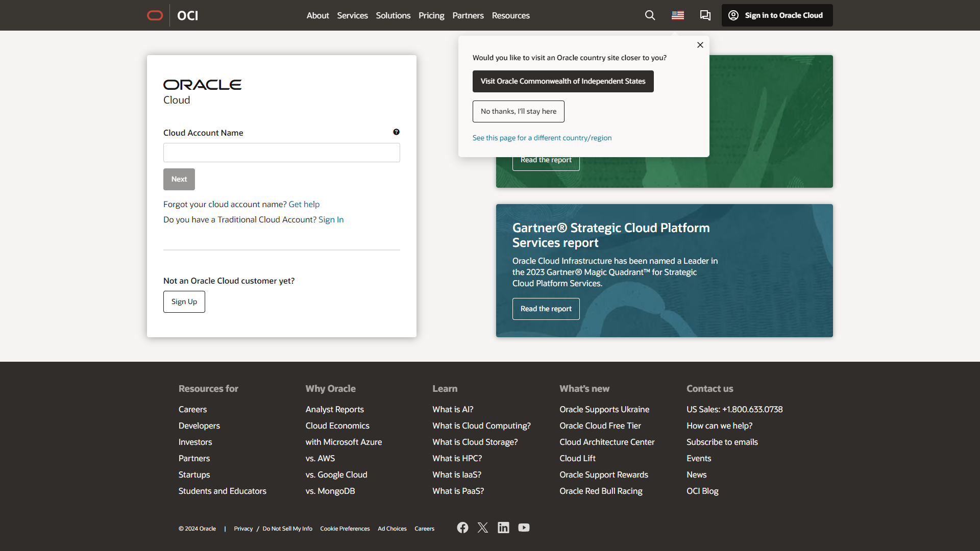Click No thanks, I'll stay here

518,111
